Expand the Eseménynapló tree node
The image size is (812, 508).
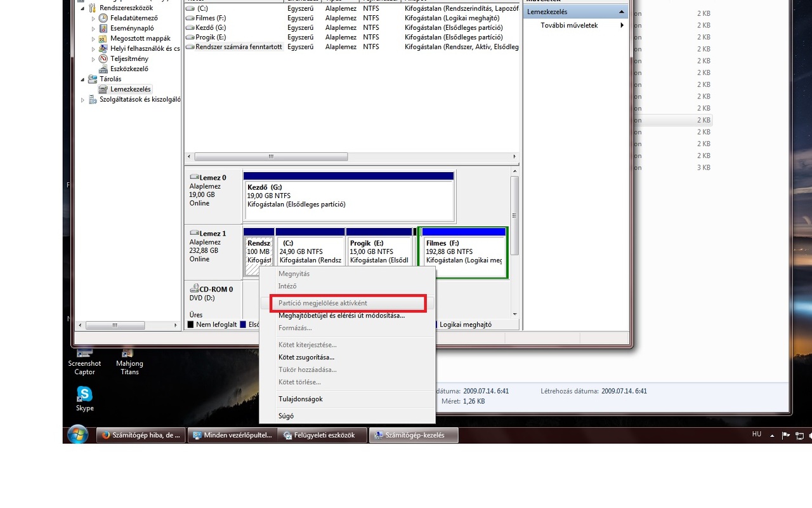pos(93,29)
